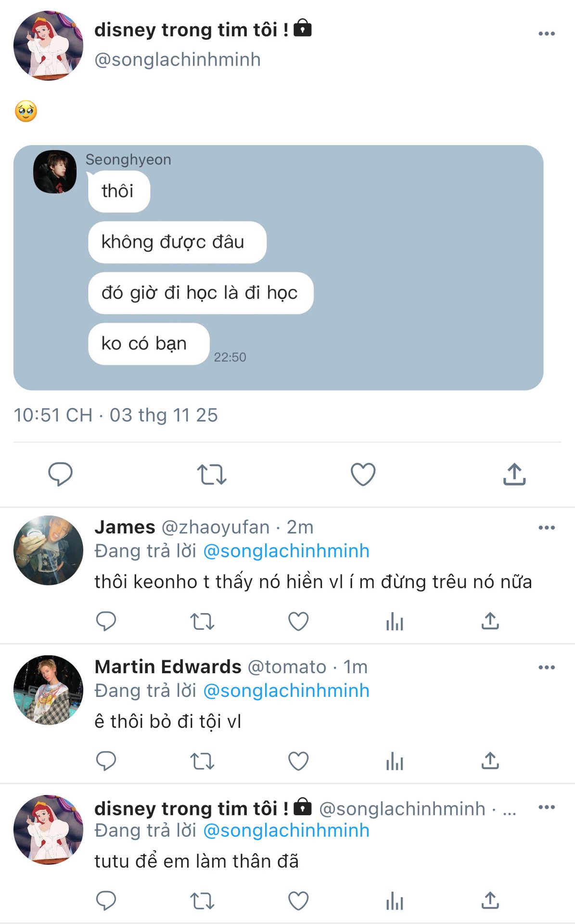The height and width of the screenshot is (924, 575).
Task: Open the attached chat screenshot image
Action: [278, 268]
